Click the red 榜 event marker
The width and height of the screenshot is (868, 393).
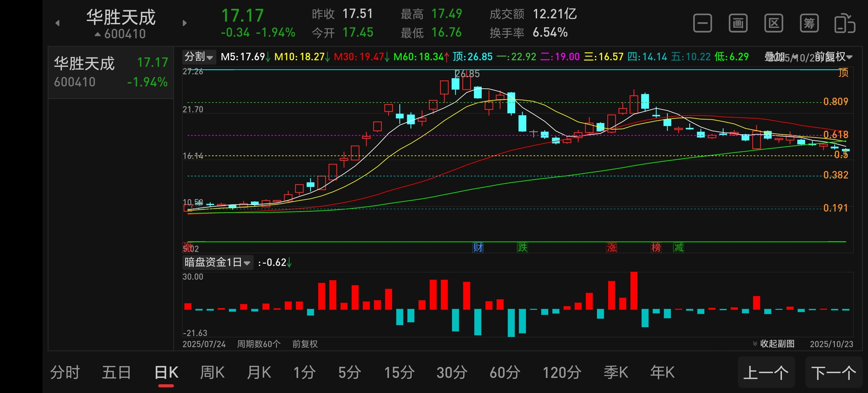656,248
